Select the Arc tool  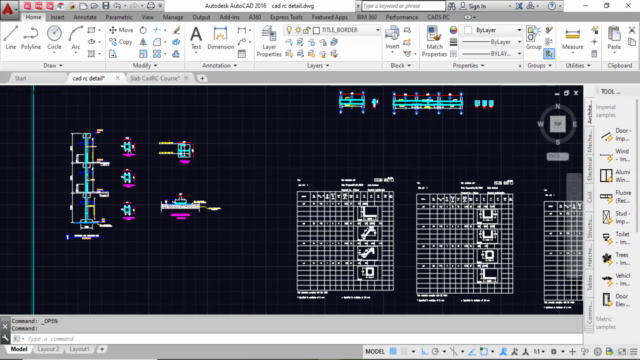point(76,38)
